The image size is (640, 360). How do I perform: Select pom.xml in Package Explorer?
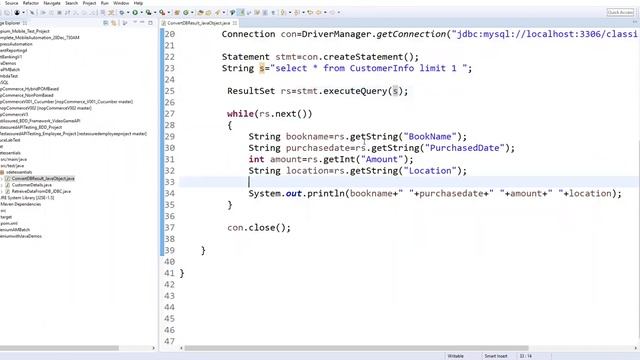[9, 223]
